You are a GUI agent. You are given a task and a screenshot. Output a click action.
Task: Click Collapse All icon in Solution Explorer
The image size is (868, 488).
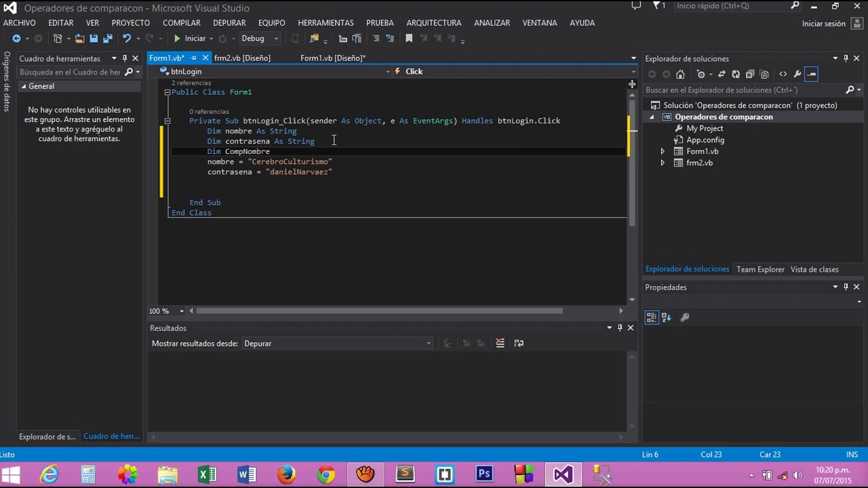pos(750,74)
